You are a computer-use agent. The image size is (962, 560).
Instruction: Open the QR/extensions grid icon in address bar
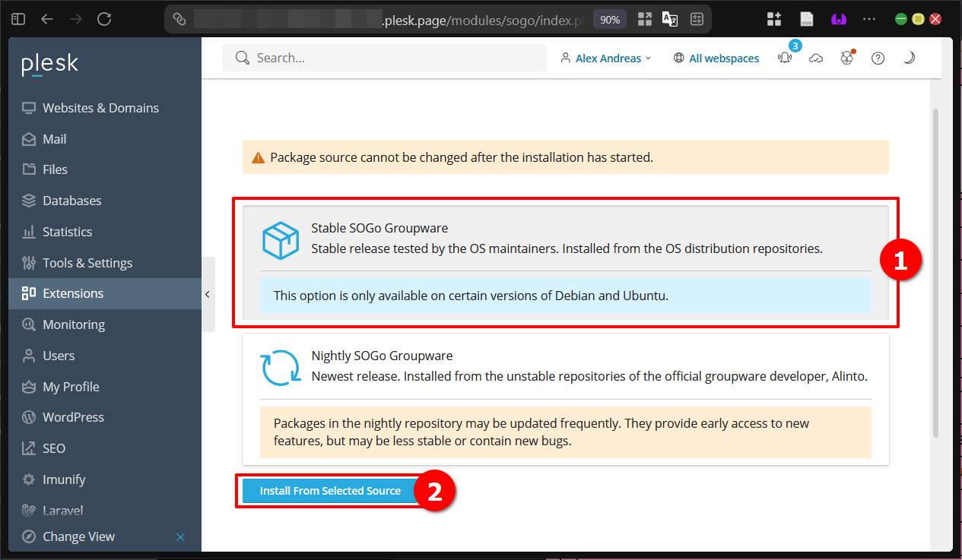[x=645, y=19]
